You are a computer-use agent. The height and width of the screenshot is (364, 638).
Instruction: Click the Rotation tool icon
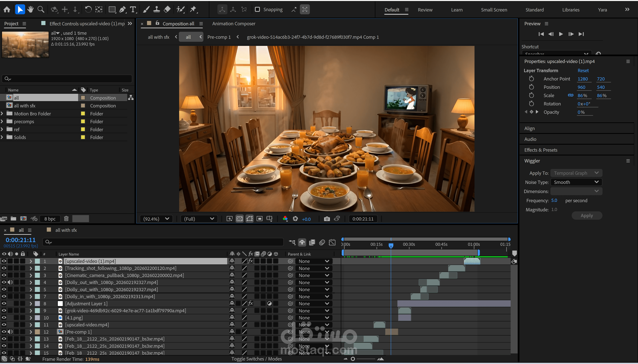point(88,9)
